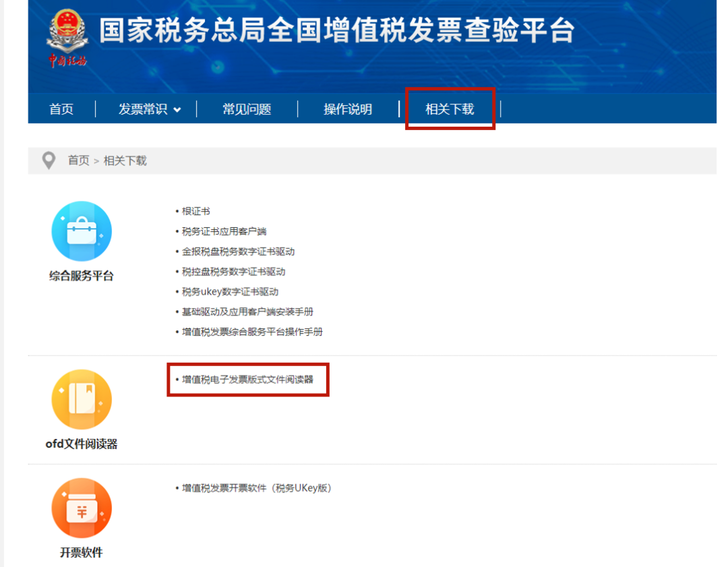Image resolution: width=728 pixels, height=567 pixels.
Task: Click the 国家税务总局全国增值税发票查验平台 title
Action: point(337,30)
